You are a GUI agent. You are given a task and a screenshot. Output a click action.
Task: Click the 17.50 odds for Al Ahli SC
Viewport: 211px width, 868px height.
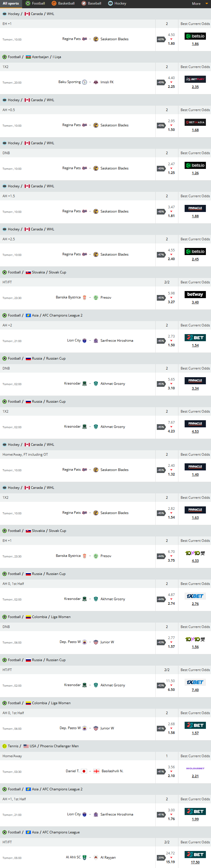[x=195, y=862]
